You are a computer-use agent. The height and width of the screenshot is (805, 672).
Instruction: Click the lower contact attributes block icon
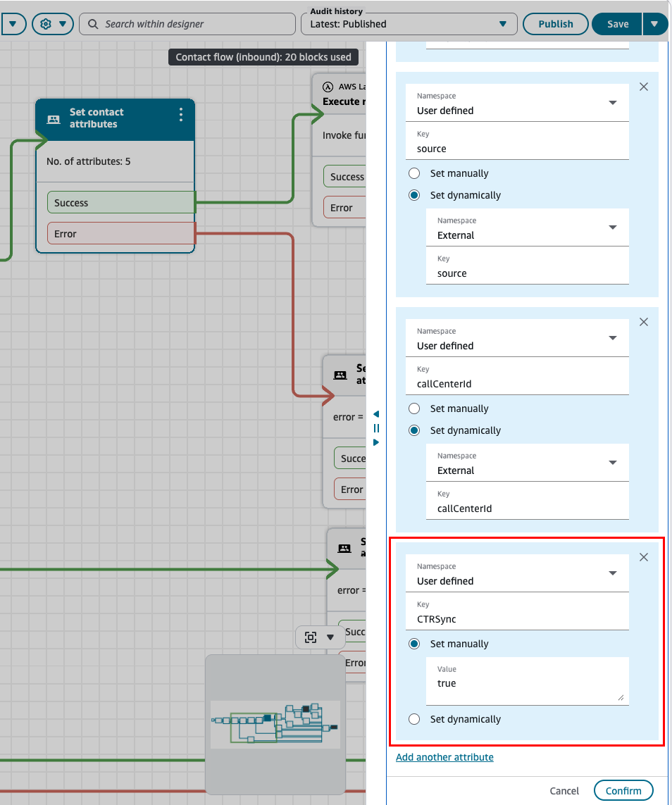click(344, 549)
